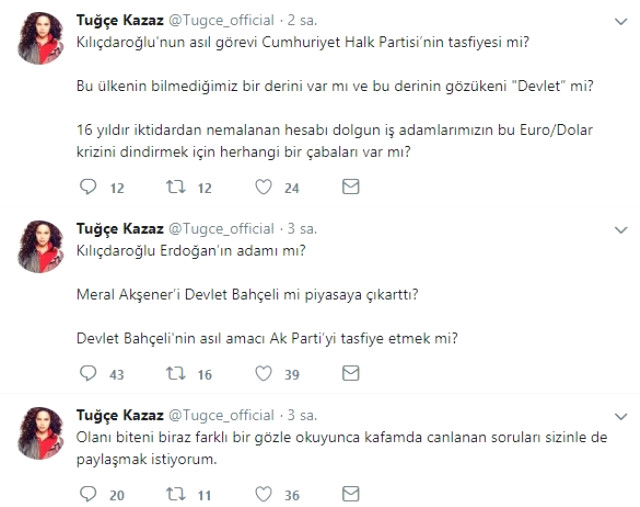Like the tweet with 39 likes
Image resolution: width=640 pixels, height=507 pixels.
coord(265,373)
